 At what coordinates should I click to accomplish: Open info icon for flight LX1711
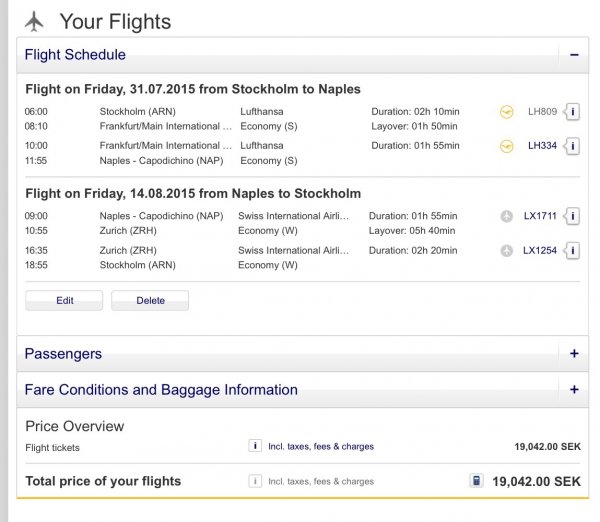(x=572, y=216)
